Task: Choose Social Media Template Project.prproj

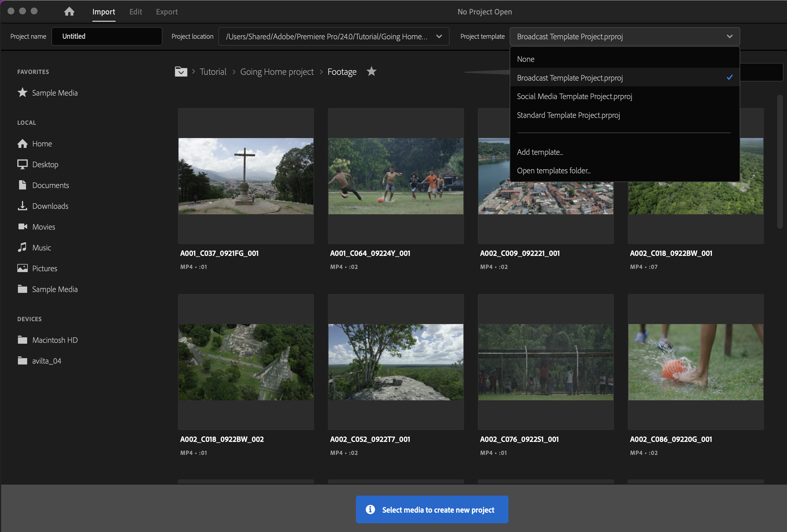Action: click(574, 96)
